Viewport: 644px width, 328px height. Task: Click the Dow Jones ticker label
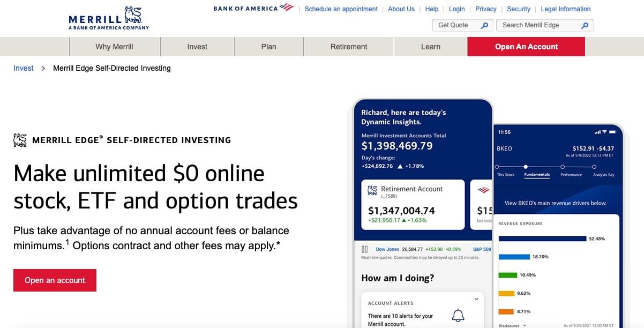pyautogui.click(x=387, y=249)
